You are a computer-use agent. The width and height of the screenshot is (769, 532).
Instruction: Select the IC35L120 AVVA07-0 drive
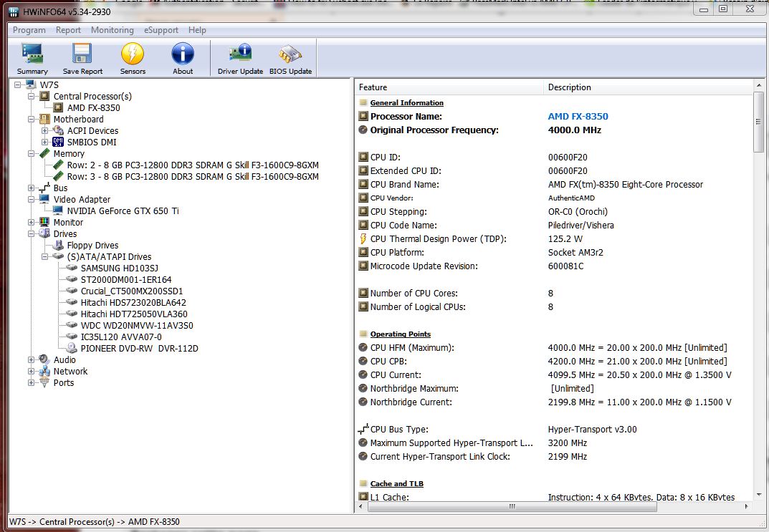coord(121,337)
